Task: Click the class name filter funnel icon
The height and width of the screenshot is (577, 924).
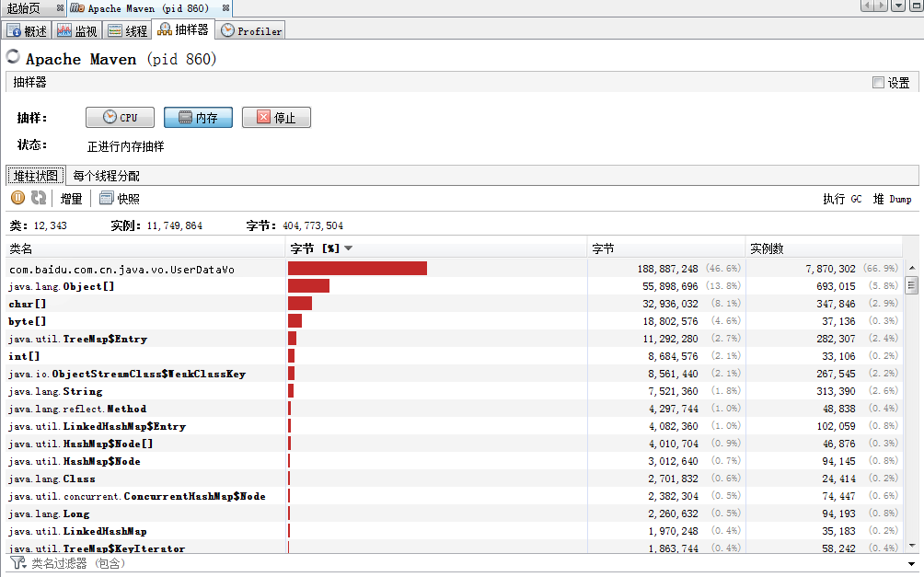Action: coord(18,563)
